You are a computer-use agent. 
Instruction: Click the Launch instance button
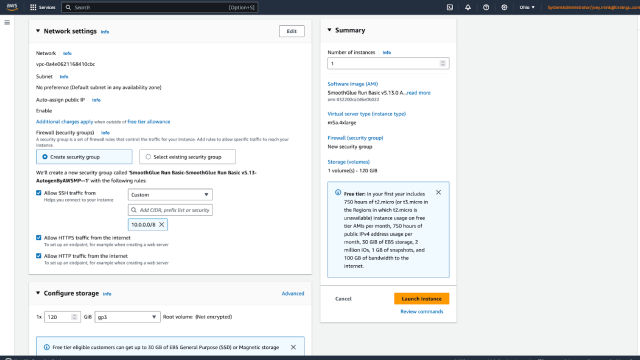(422, 299)
